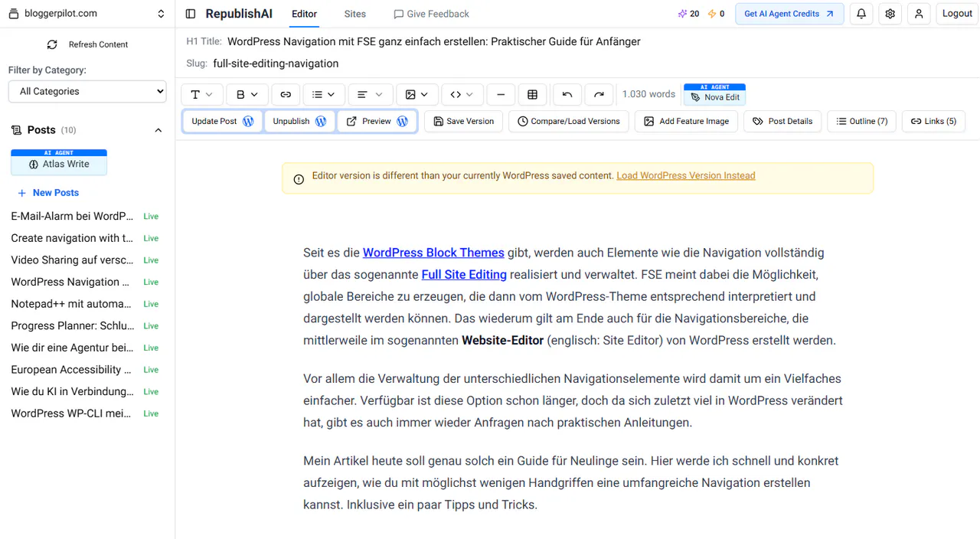Screen dimensions: 980x539
Task: Redo the last undone edit
Action: pos(599,94)
